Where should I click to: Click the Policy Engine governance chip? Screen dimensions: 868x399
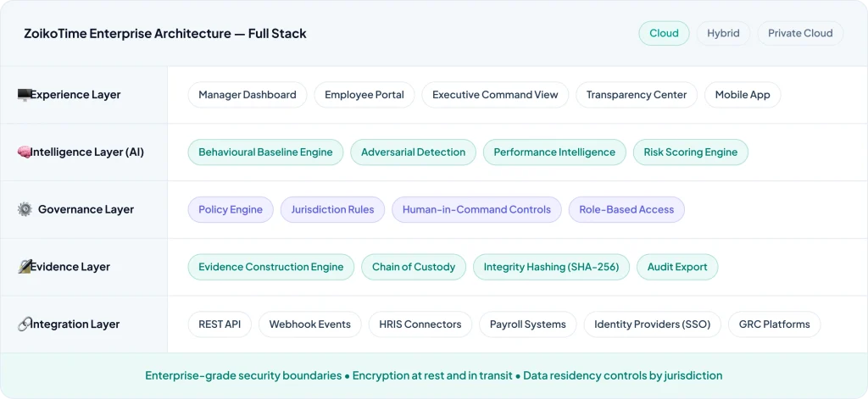coord(231,209)
